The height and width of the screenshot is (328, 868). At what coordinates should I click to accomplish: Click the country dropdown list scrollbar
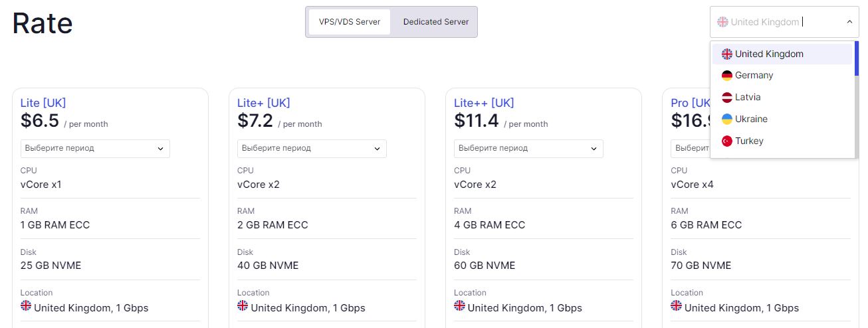[x=857, y=58]
